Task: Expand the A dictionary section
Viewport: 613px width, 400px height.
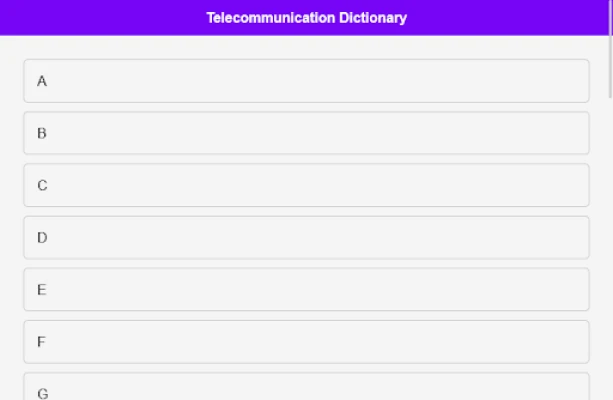Action: (306, 81)
